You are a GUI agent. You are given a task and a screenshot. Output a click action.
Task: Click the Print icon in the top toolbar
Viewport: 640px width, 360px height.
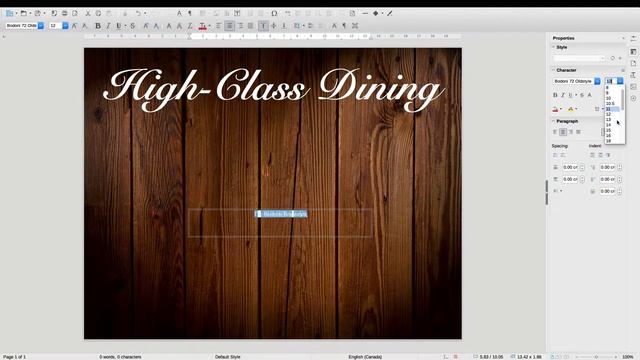point(64,13)
